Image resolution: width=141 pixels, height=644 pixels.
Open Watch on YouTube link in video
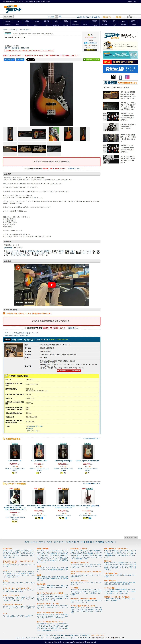coord(24,303)
